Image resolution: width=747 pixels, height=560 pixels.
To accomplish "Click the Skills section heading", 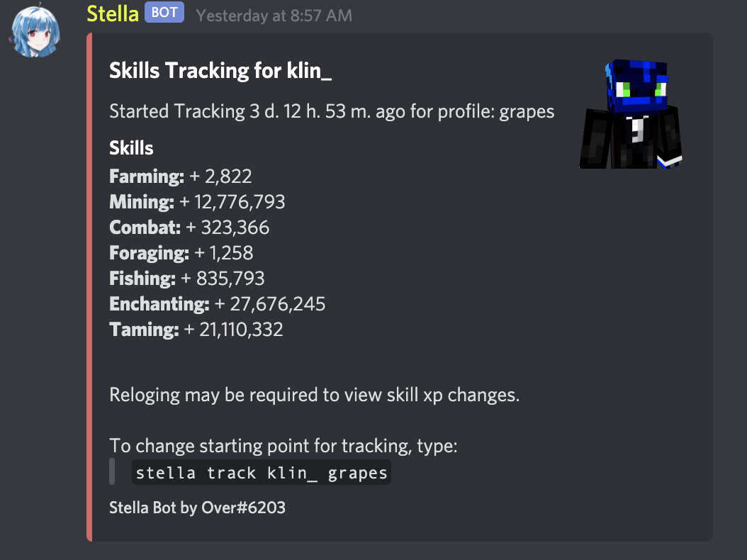I will pos(131,147).
